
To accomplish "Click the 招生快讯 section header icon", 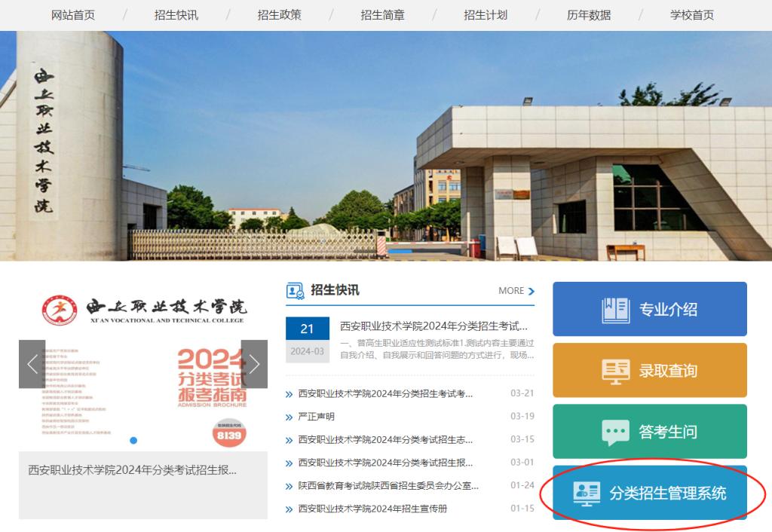I will [295, 291].
